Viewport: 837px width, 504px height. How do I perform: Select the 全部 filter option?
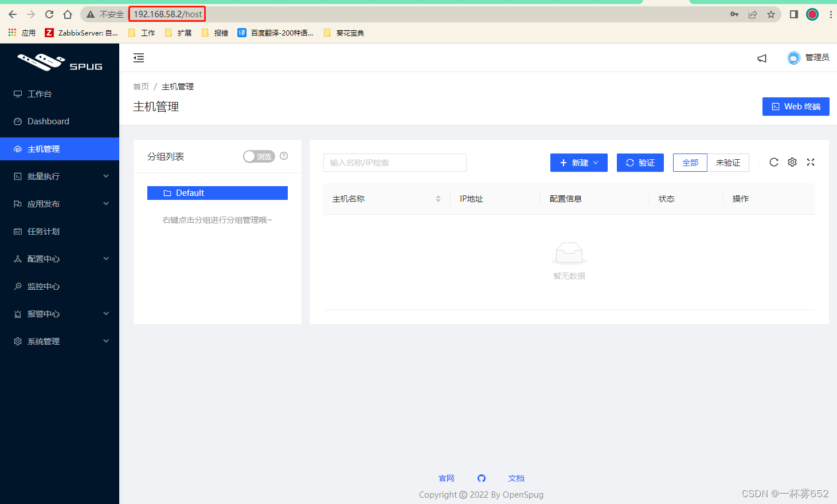(x=690, y=163)
